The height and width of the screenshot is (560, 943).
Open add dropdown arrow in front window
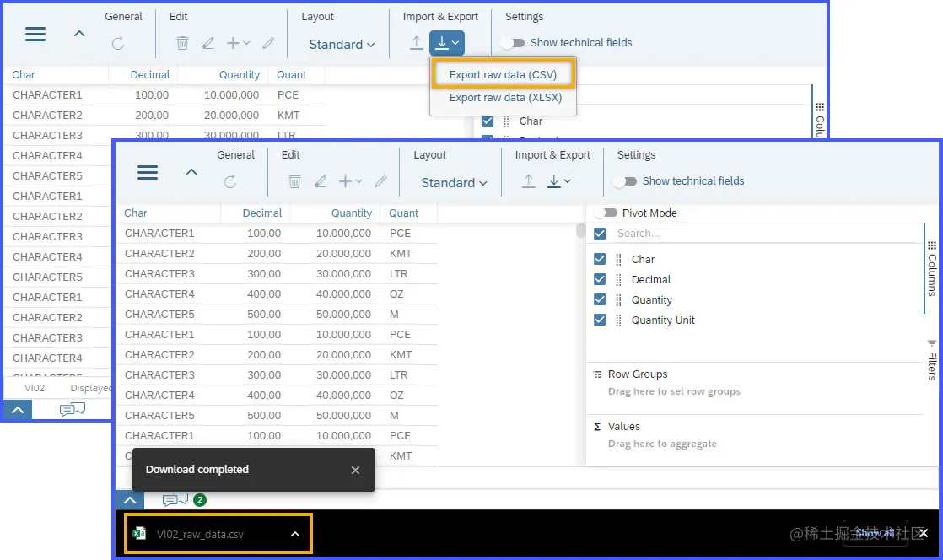coord(359,181)
